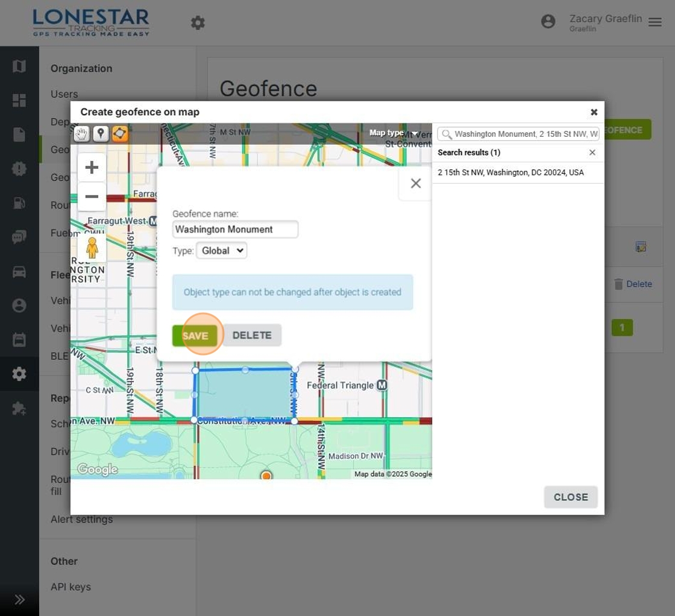Open the vehicle car sidebar icon

(x=19, y=271)
